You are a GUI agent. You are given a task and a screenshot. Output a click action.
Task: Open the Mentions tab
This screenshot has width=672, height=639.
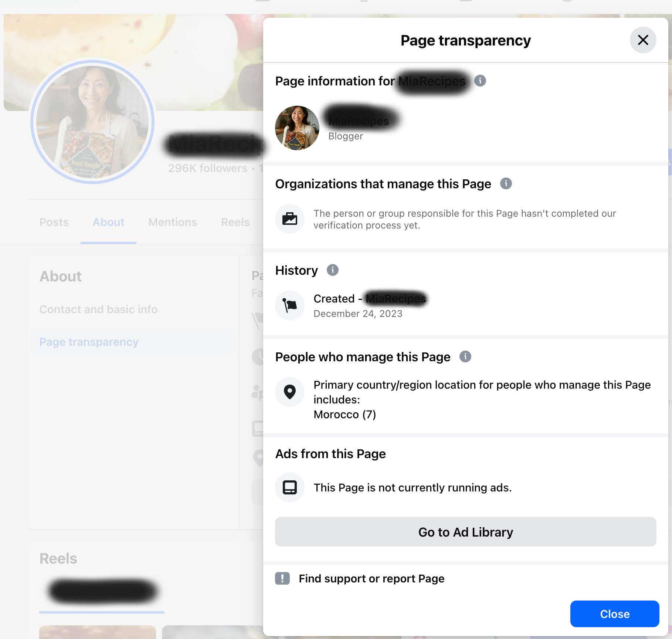tap(173, 222)
